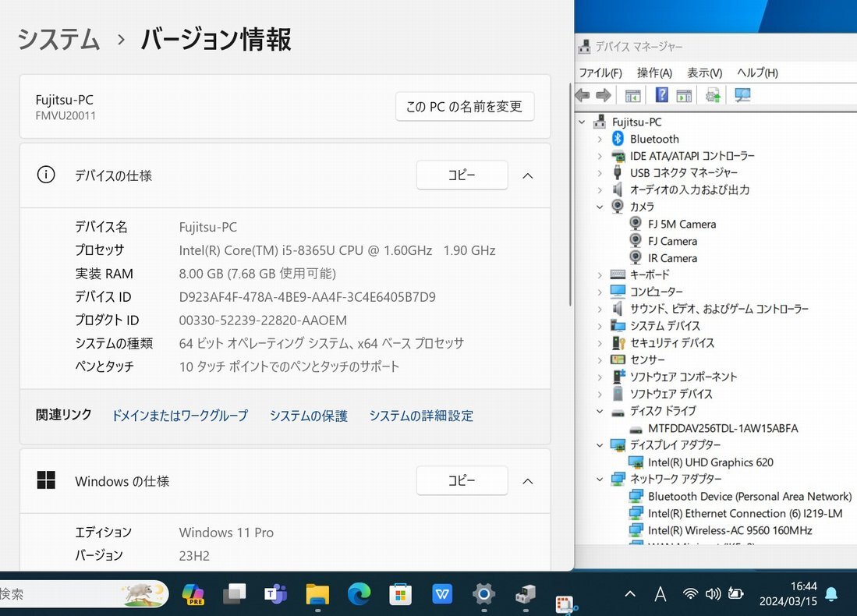Click the blue question-mark help toolbar icon
This screenshot has height=616, width=857.
coord(661,95)
